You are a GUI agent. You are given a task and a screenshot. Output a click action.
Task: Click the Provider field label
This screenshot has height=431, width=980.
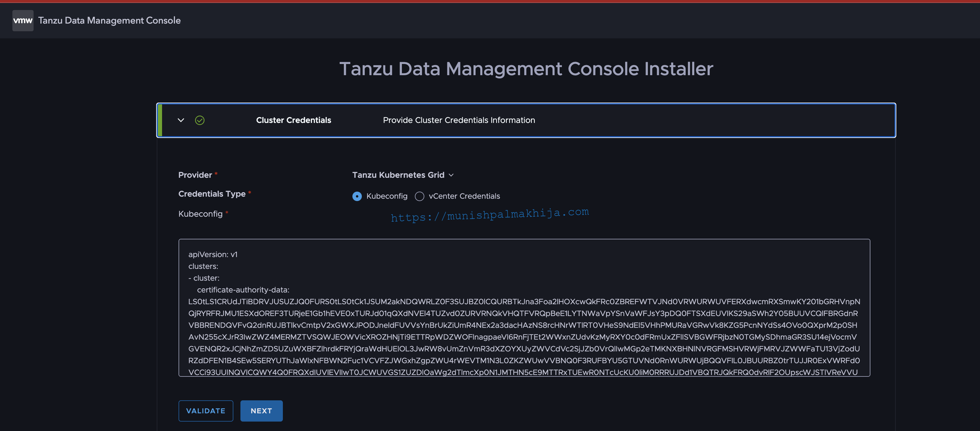(x=195, y=175)
